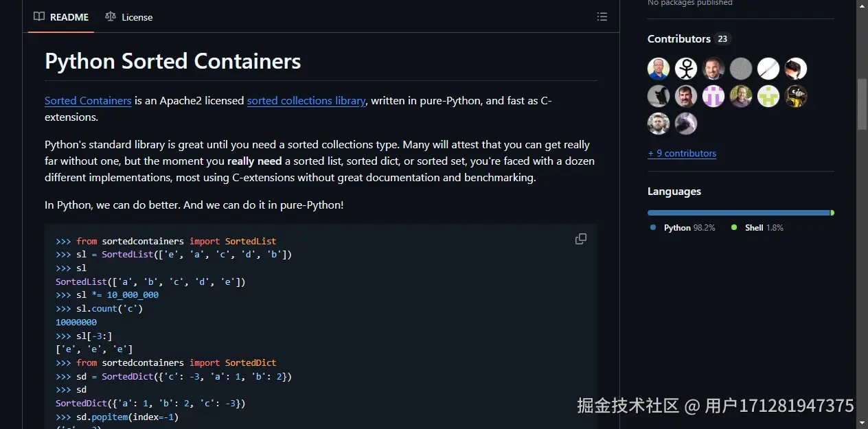Open the README outline list icon
The height and width of the screenshot is (429, 868).
602,16
